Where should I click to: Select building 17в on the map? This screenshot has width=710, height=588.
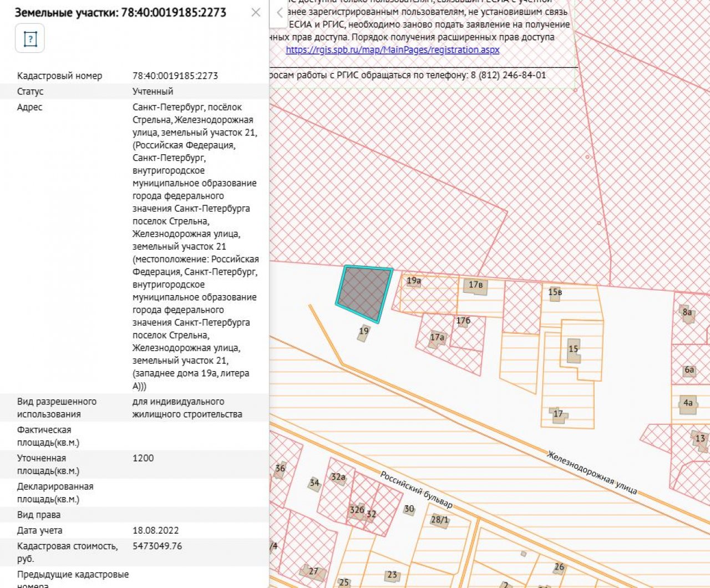(x=475, y=286)
